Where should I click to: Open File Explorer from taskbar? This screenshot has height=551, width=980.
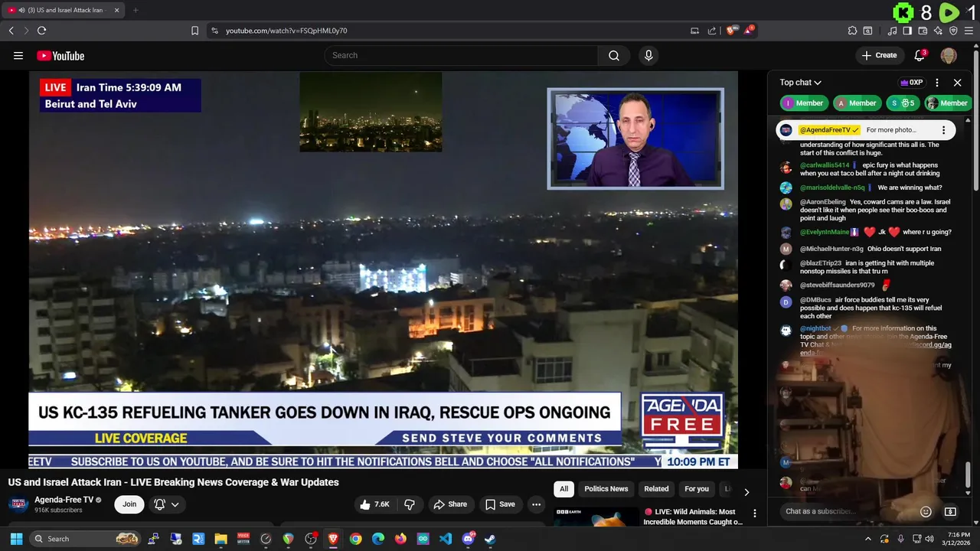pos(220,539)
